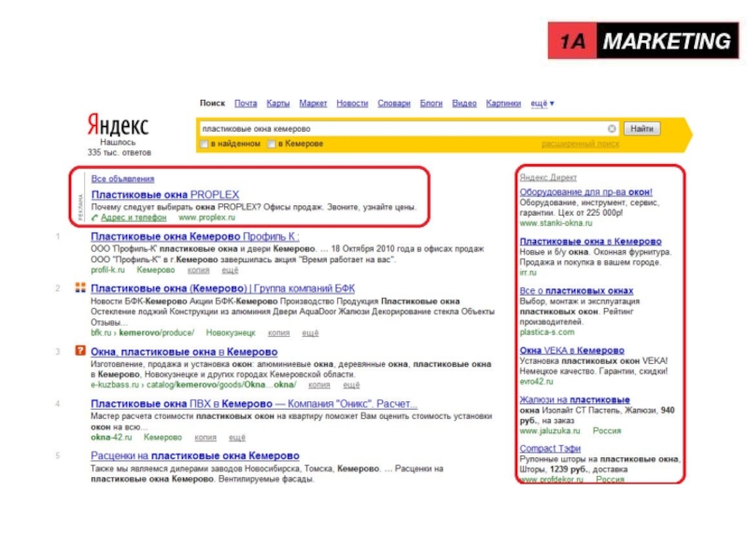Click the www.proplex.ru address

click(x=206, y=217)
